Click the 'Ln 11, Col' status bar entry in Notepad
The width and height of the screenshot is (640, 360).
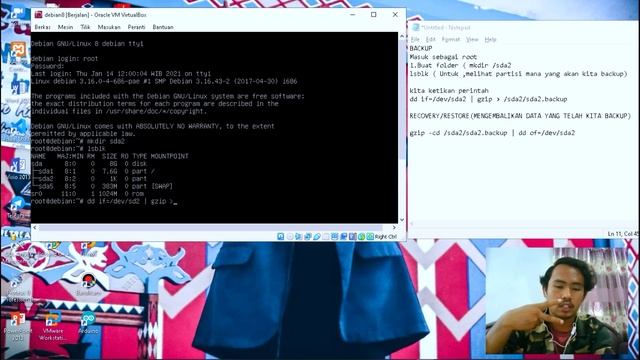pos(623,234)
